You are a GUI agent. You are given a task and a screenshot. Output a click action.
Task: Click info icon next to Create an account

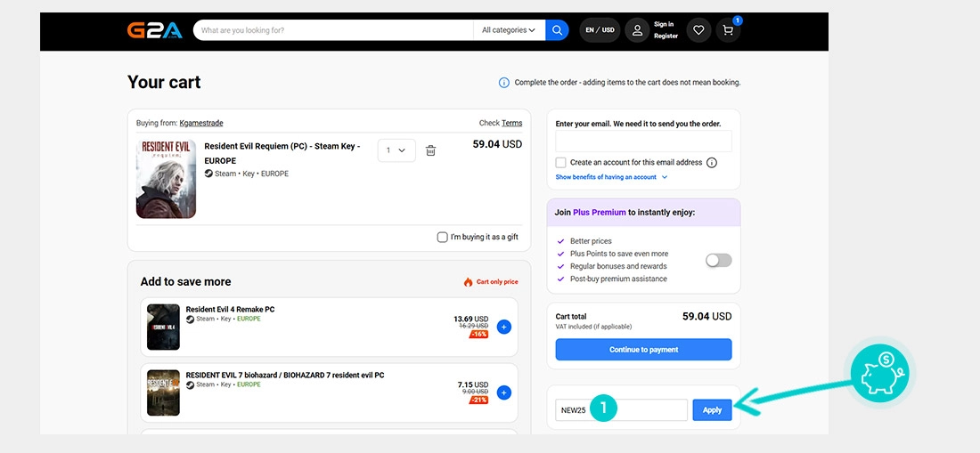711,163
